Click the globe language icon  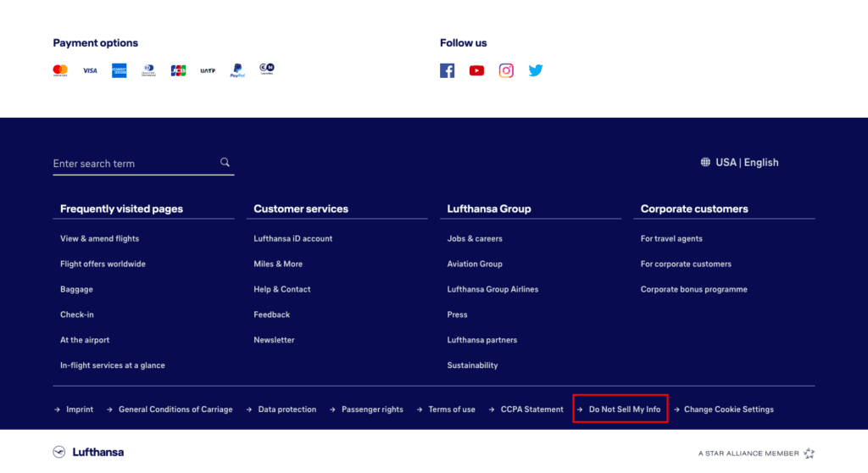pos(705,162)
